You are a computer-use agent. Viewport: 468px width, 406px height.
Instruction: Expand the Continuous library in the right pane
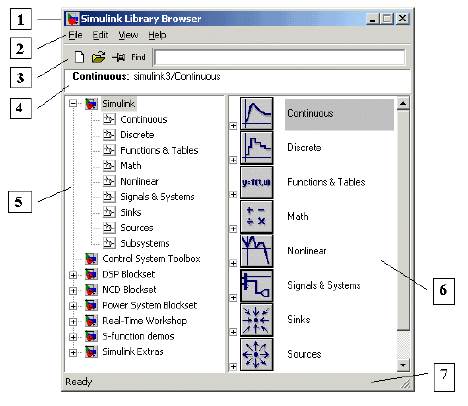click(233, 126)
